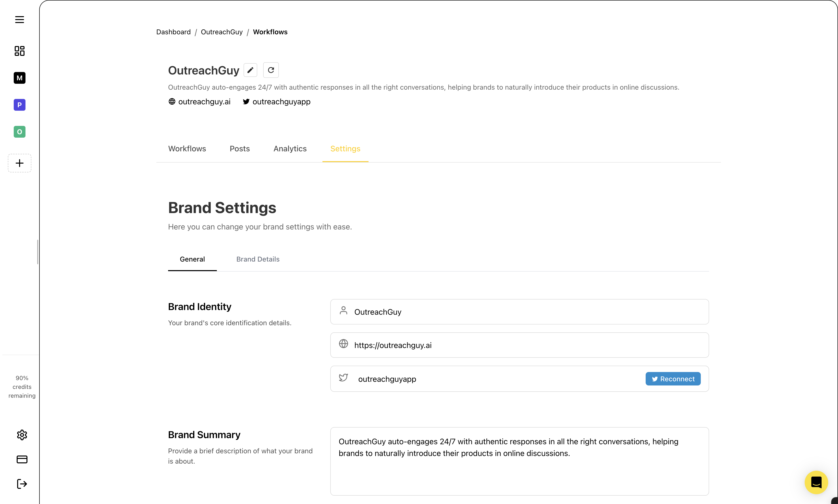
Task: Select the black M brand icon
Action: pos(19,78)
